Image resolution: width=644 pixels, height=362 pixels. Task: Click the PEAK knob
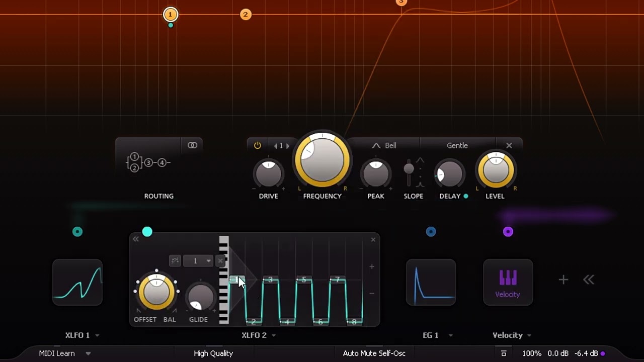click(x=376, y=174)
